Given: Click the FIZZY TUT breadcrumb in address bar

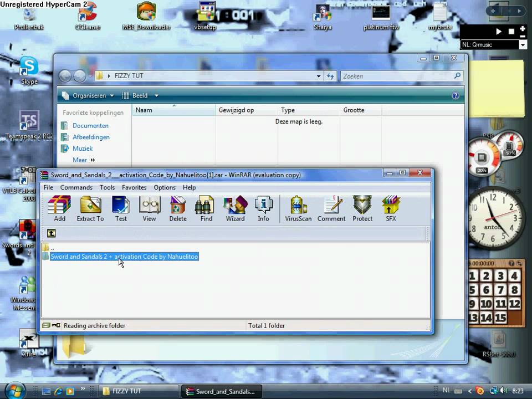Looking at the screenshot, I should click(129, 76).
